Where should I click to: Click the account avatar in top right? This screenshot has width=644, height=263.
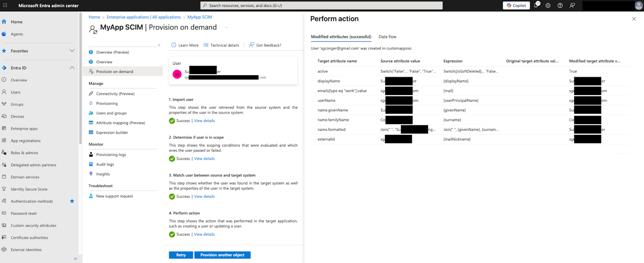pyautogui.click(x=638, y=5)
